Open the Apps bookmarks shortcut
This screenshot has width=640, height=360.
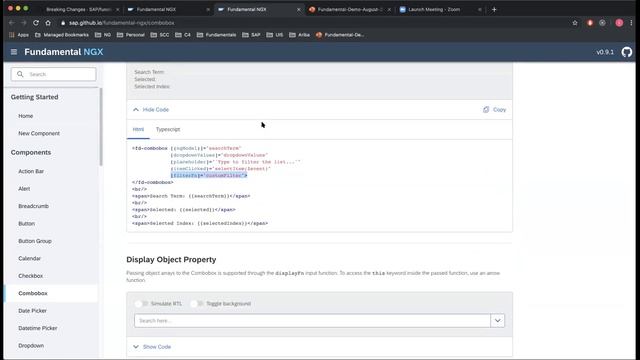(19, 35)
